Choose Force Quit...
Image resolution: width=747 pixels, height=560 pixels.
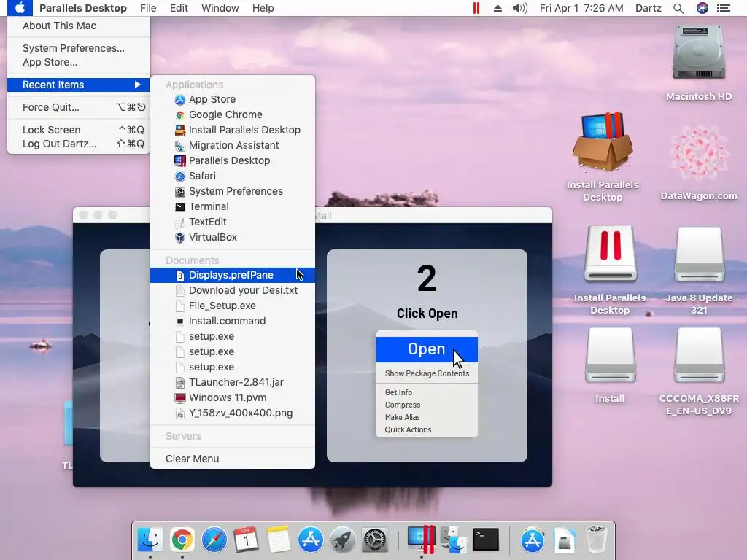coord(79,107)
